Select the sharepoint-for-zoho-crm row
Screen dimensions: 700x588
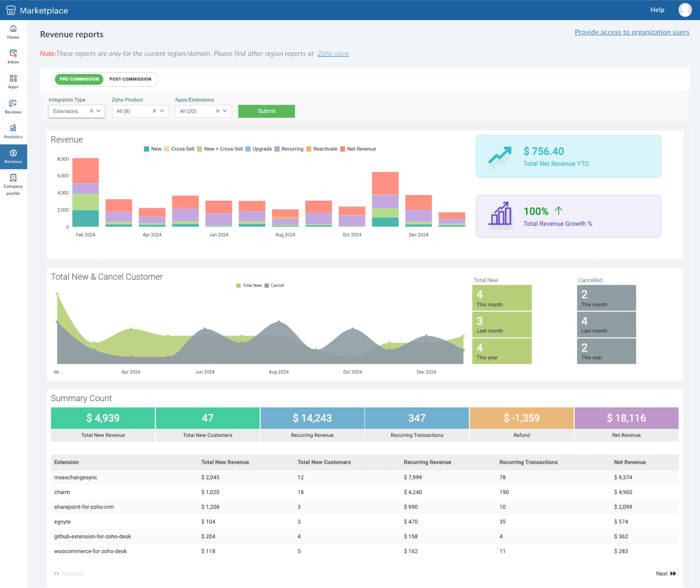365,507
